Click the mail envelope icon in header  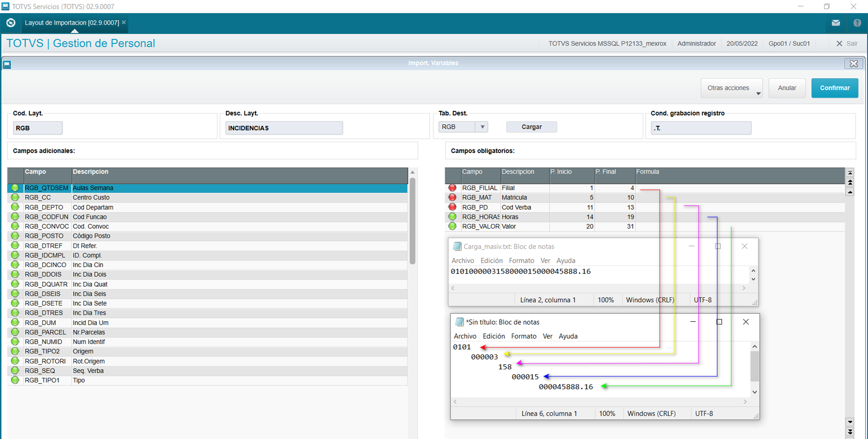836,23
